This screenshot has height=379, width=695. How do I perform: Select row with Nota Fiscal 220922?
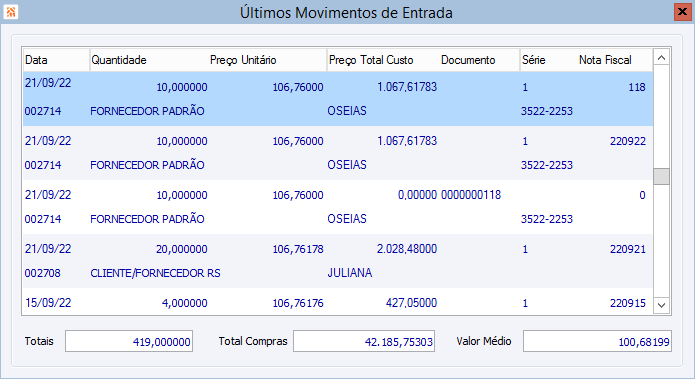(x=338, y=153)
